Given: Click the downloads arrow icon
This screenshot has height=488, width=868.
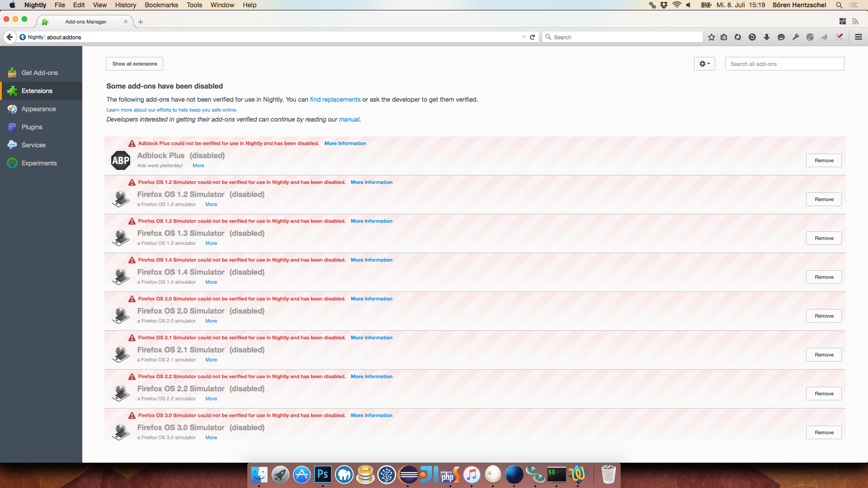Looking at the screenshot, I should tap(767, 37).
